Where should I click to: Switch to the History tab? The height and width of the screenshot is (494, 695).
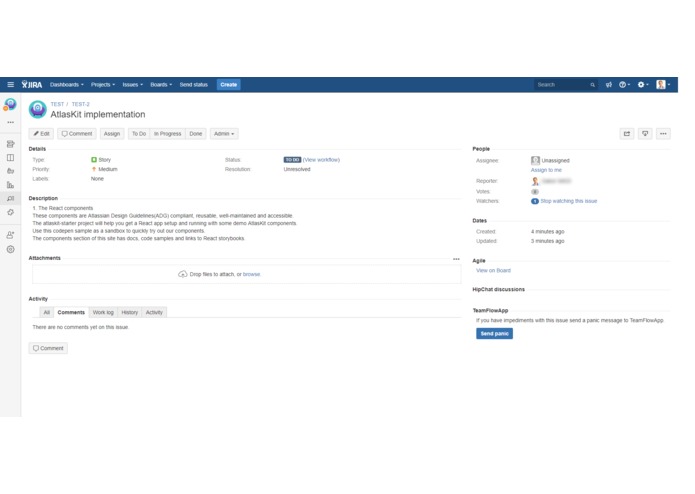click(x=130, y=312)
